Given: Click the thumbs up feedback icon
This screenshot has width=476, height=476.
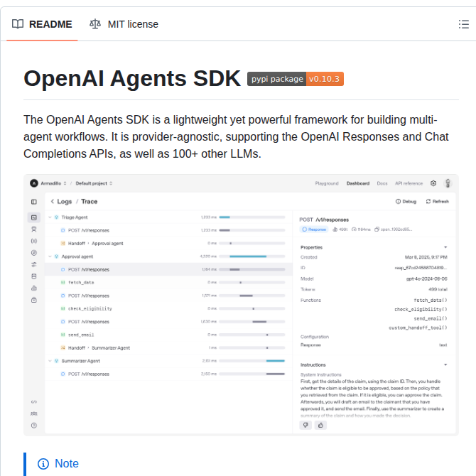Looking at the screenshot, I should pyautogui.click(x=320, y=426).
